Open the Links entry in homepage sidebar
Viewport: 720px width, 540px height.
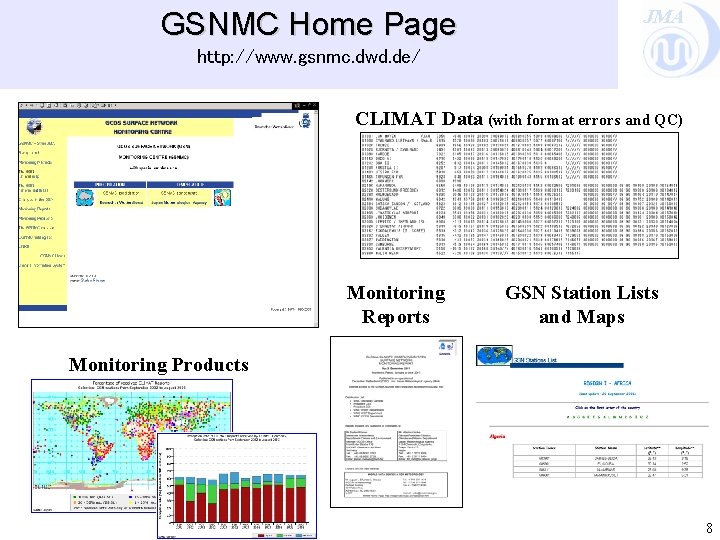pos(23,247)
